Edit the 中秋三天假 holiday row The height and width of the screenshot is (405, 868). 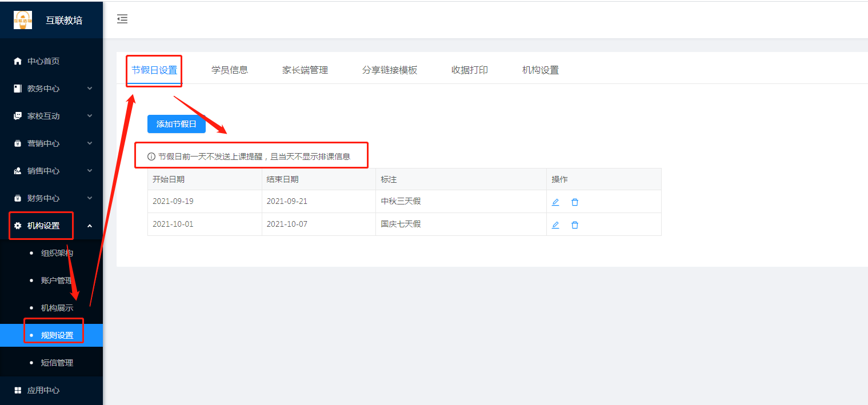click(x=555, y=202)
